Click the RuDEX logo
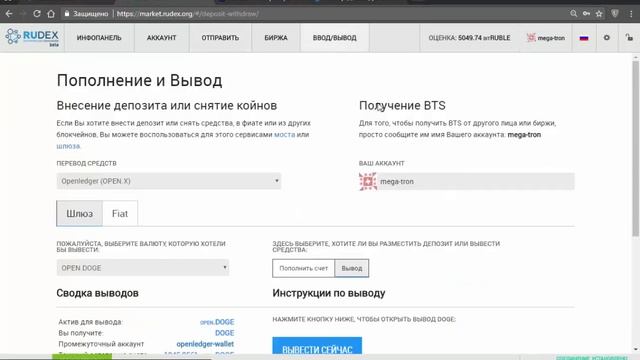 tap(32, 37)
